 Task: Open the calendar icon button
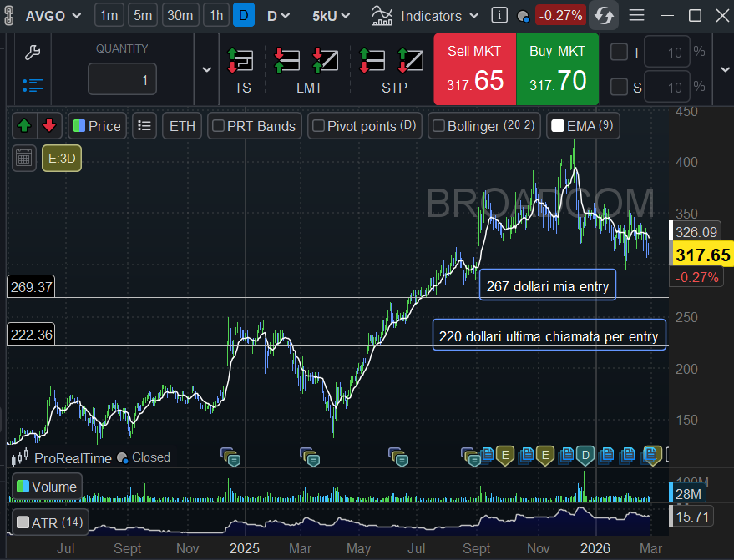tap(23, 157)
